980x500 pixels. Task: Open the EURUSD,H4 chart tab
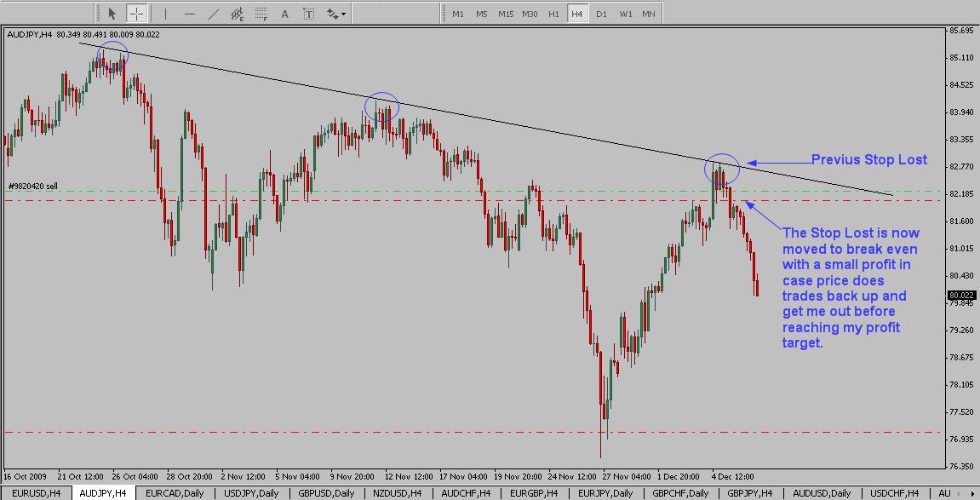(35, 493)
